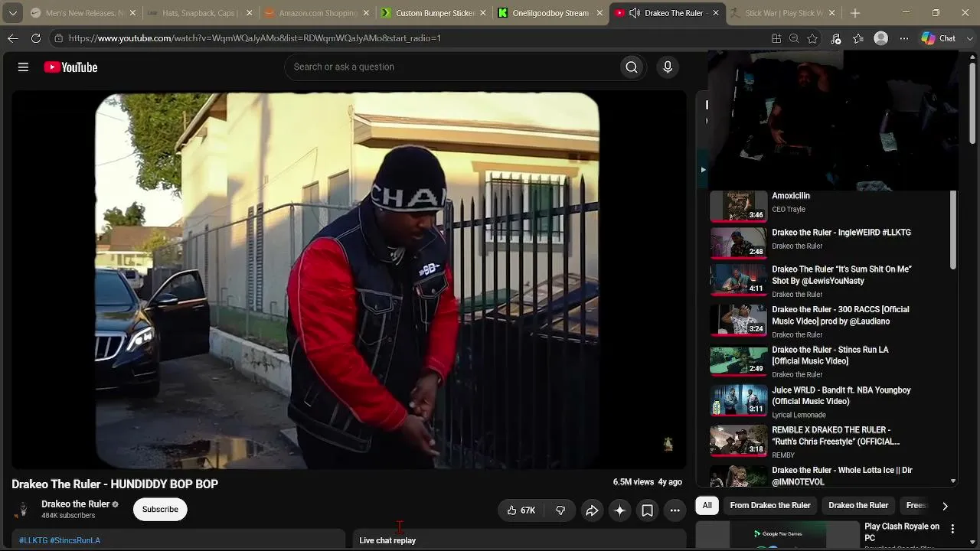View site information icon in address bar

[58, 38]
